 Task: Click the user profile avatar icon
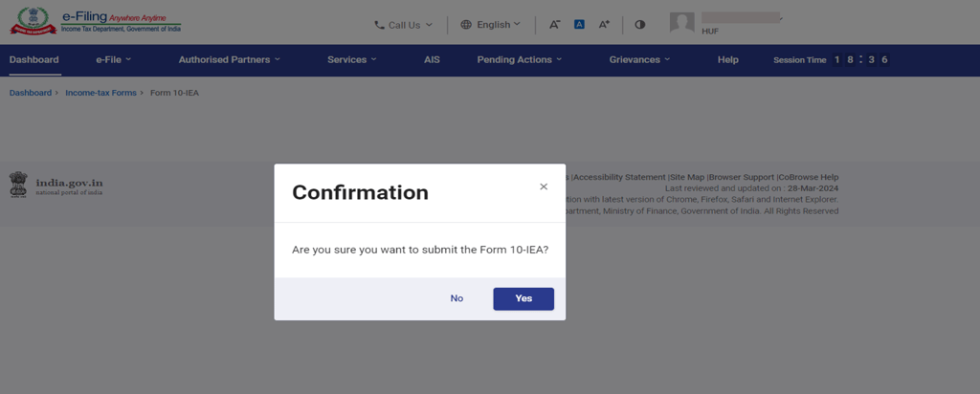681,24
